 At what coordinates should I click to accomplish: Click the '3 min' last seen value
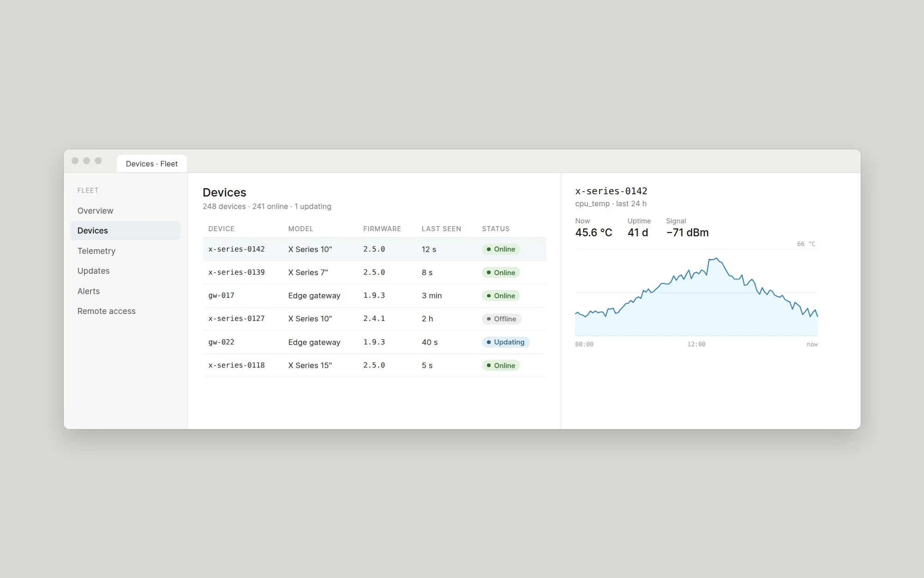coord(432,295)
